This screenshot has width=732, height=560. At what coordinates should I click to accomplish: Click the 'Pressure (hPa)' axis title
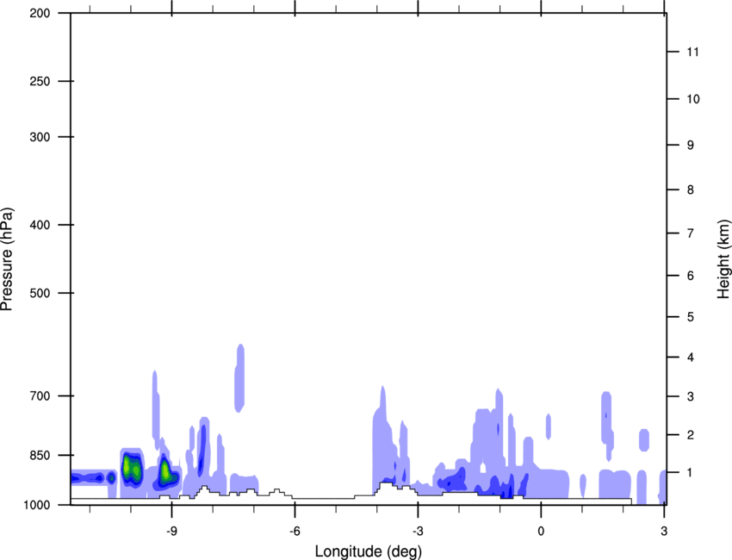(7, 258)
